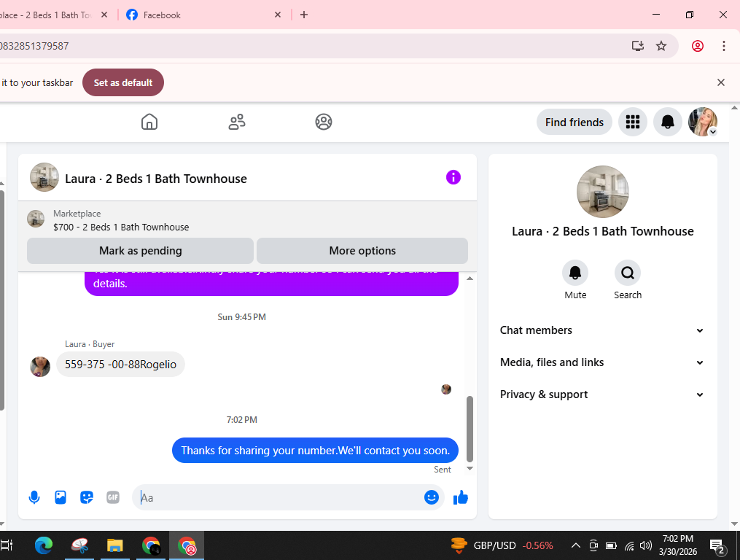
Task: Open the $700 - 2 Beds 1 Bath Townhouse listing
Action: (x=121, y=227)
